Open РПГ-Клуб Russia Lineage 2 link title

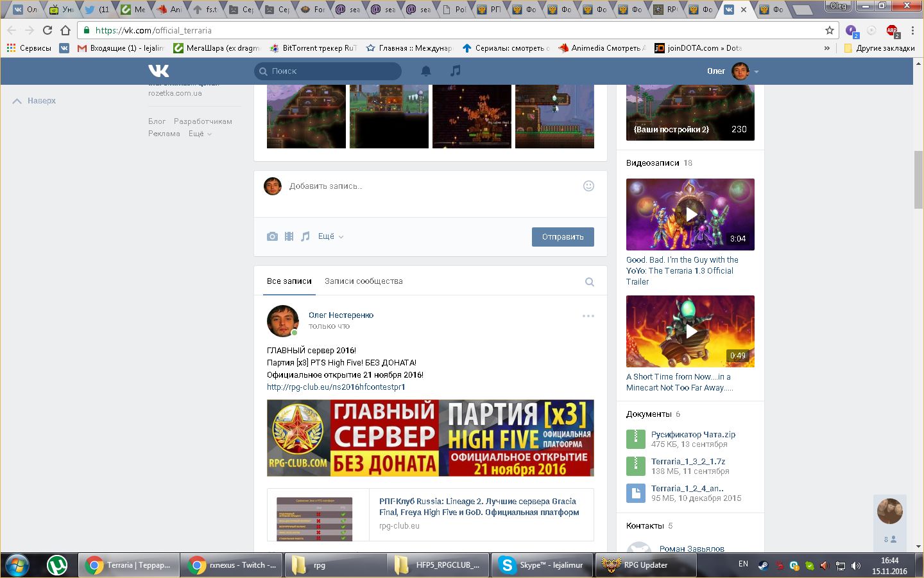tap(479, 507)
